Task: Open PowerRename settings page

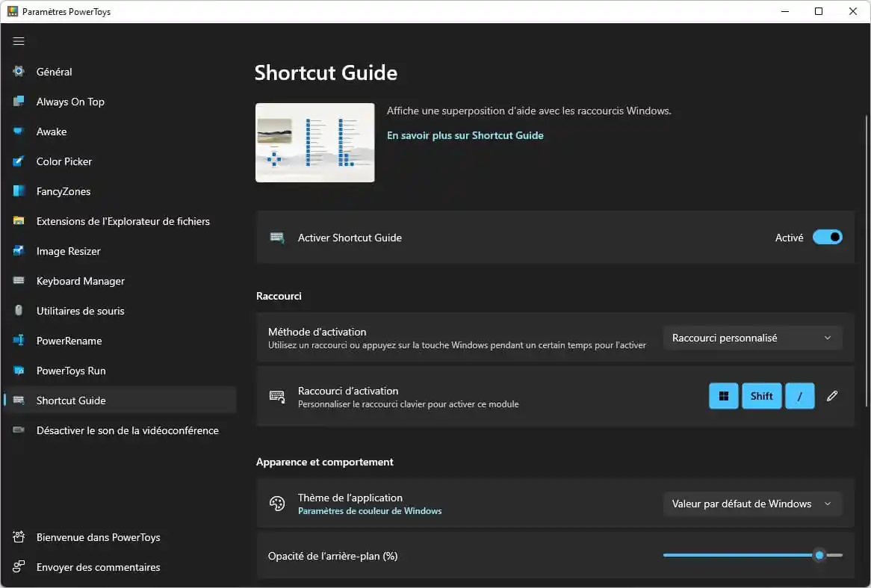Action: coord(120,341)
